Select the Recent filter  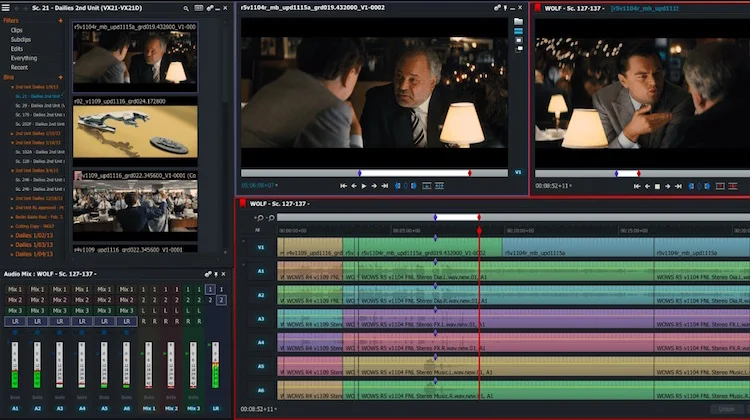[x=19, y=67]
